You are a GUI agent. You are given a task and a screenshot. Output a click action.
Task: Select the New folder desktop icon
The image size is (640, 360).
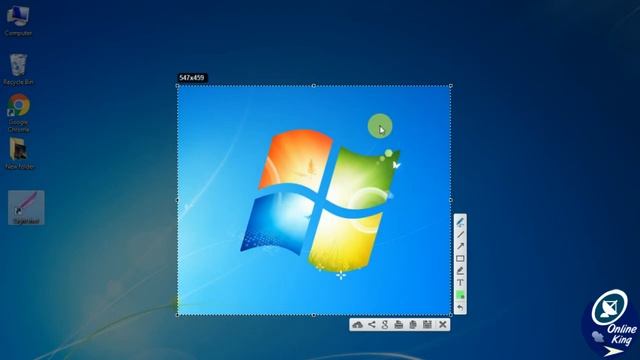(19, 153)
